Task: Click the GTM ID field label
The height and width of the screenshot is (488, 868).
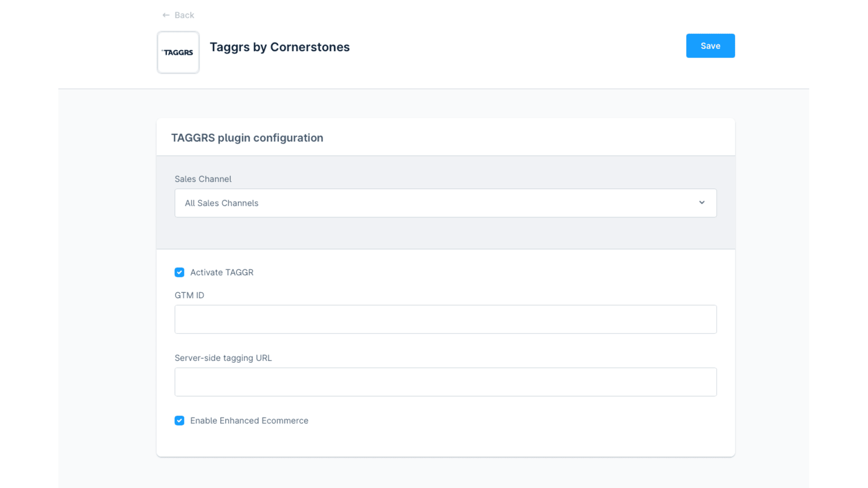Action: click(189, 295)
